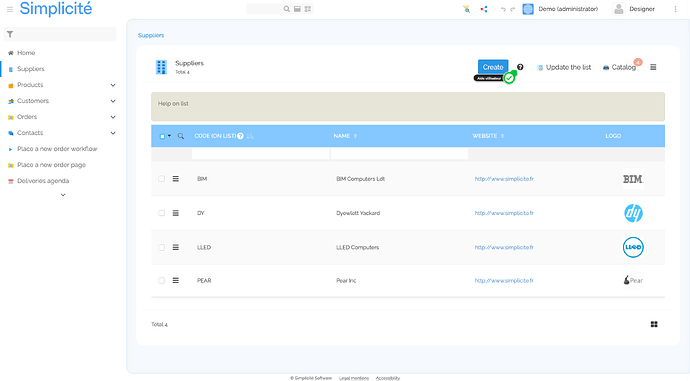
Task: Open the calendar icon next to top search
Action: [x=297, y=9]
